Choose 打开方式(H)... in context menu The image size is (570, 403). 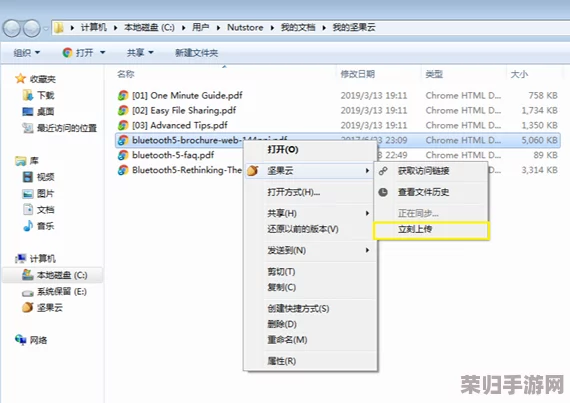pyautogui.click(x=310, y=192)
